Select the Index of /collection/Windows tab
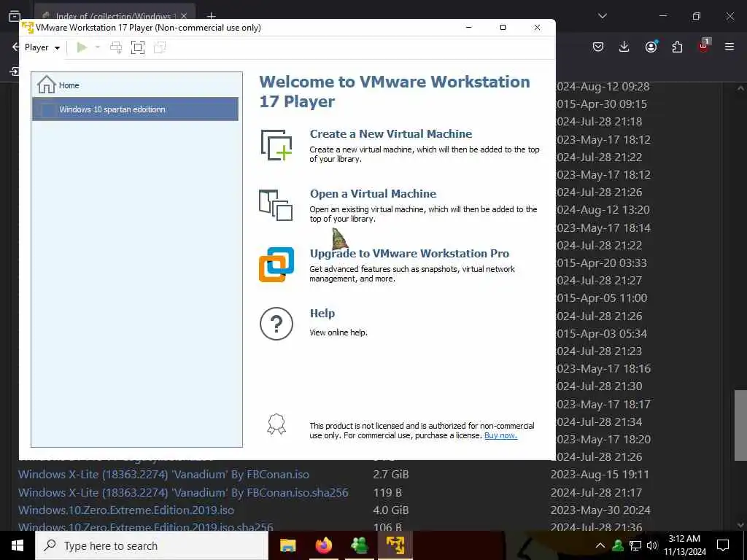 pyautogui.click(x=115, y=15)
